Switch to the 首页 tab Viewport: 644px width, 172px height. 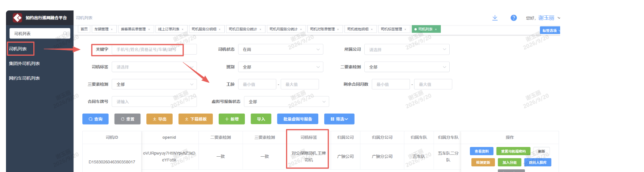(x=84, y=29)
